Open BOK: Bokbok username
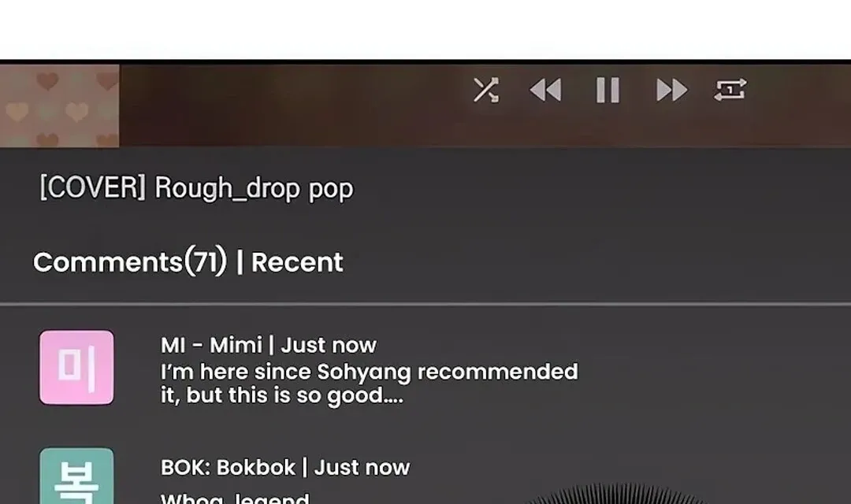The width and height of the screenshot is (851, 504). 228,468
